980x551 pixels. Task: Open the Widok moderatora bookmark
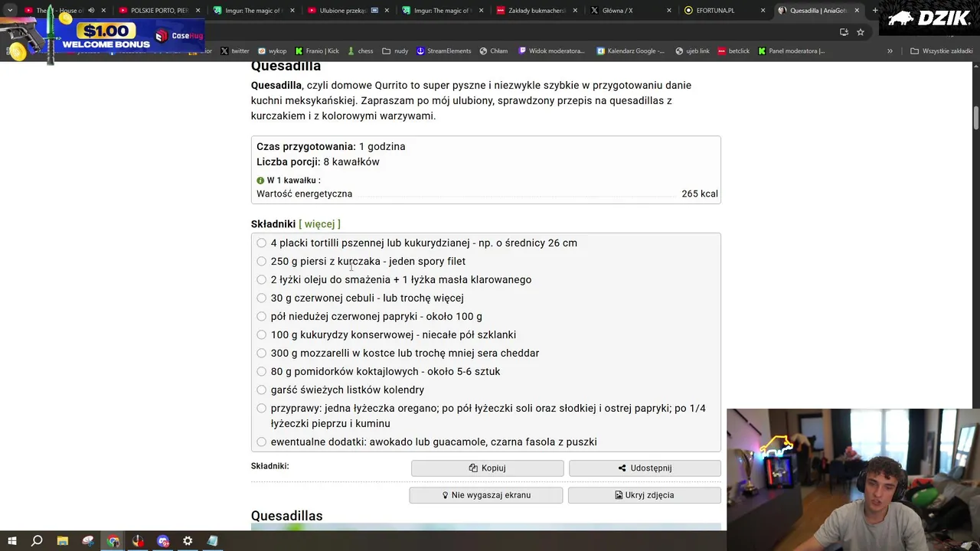coord(551,51)
